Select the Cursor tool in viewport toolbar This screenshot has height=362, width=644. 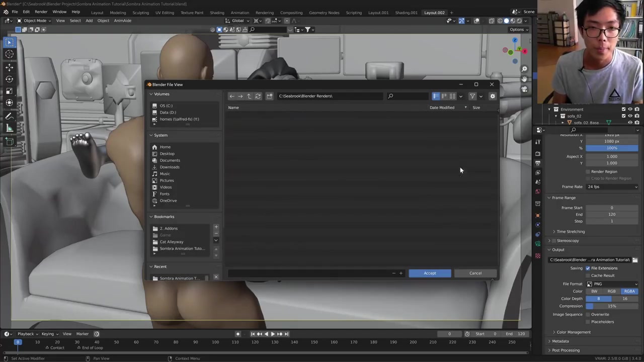pos(9,54)
